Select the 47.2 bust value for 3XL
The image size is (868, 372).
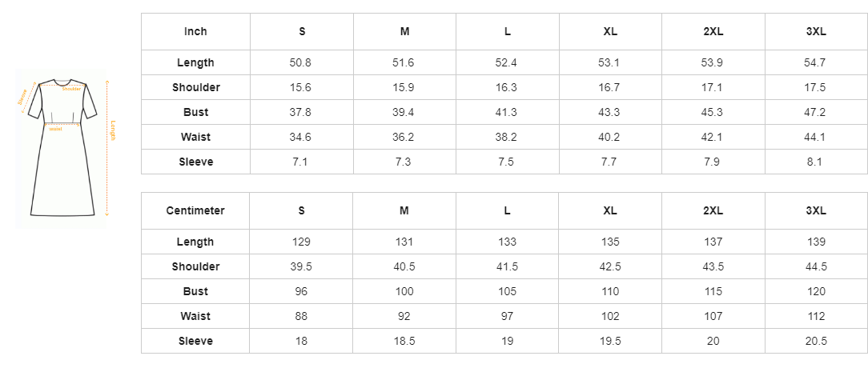point(816,112)
